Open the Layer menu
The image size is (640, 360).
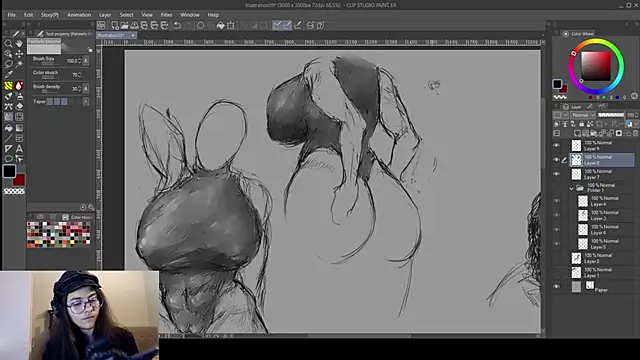tap(105, 15)
